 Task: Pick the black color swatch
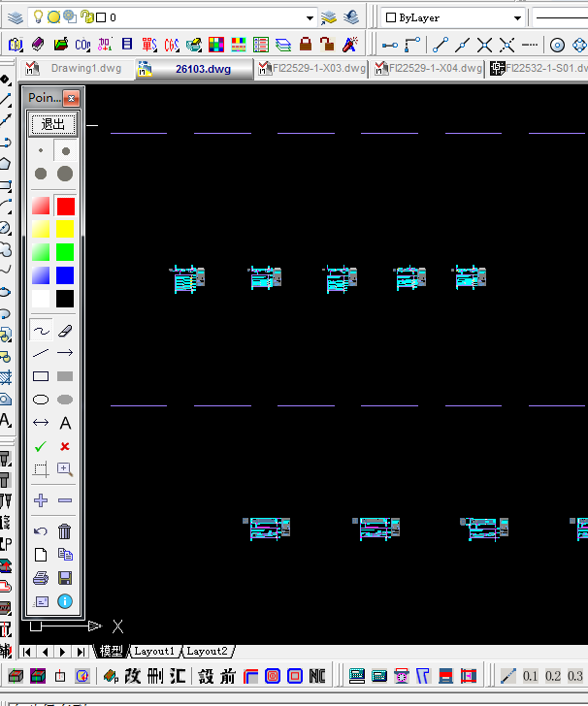(x=65, y=299)
